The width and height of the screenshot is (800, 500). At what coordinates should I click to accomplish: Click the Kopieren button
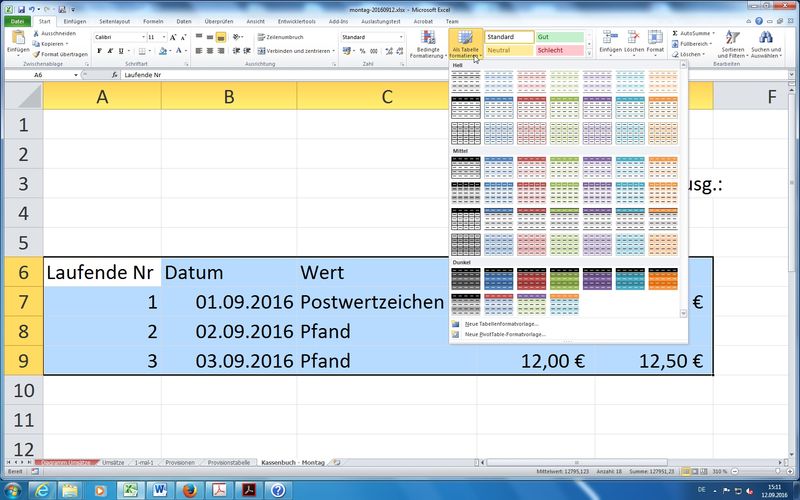[49, 44]
